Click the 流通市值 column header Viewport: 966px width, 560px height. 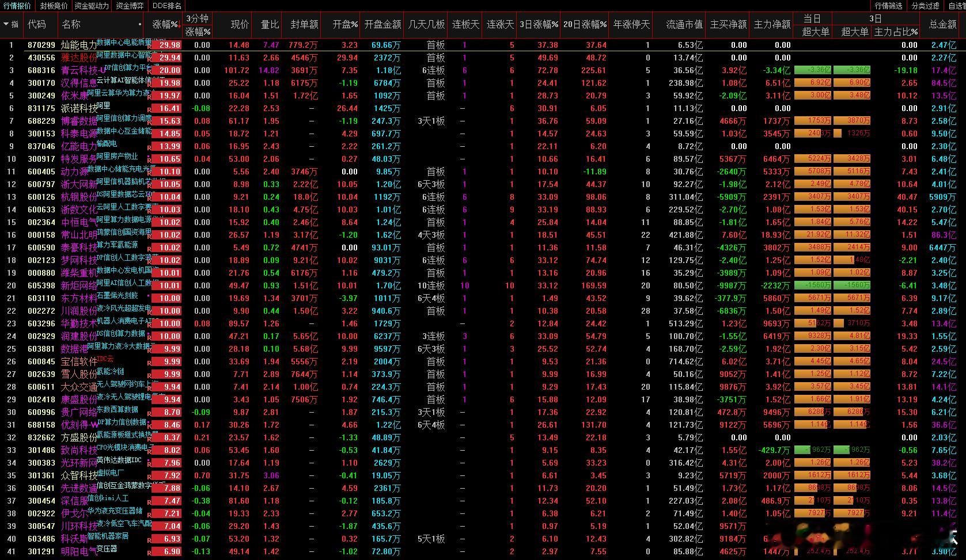point(684,24)
